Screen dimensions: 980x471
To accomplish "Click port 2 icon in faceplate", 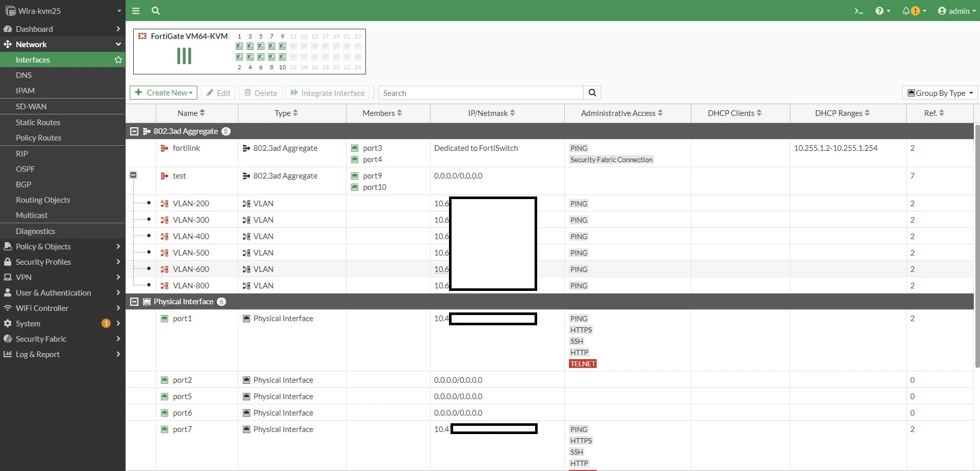I will (239, 57).
